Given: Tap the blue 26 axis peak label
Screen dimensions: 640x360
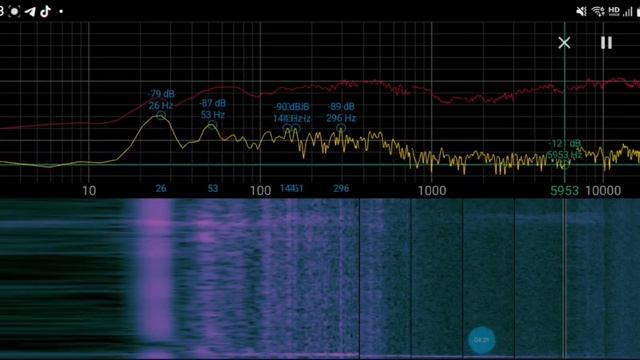Looking at the screenshot, I should pyautogui.click(x=161, y=188).
